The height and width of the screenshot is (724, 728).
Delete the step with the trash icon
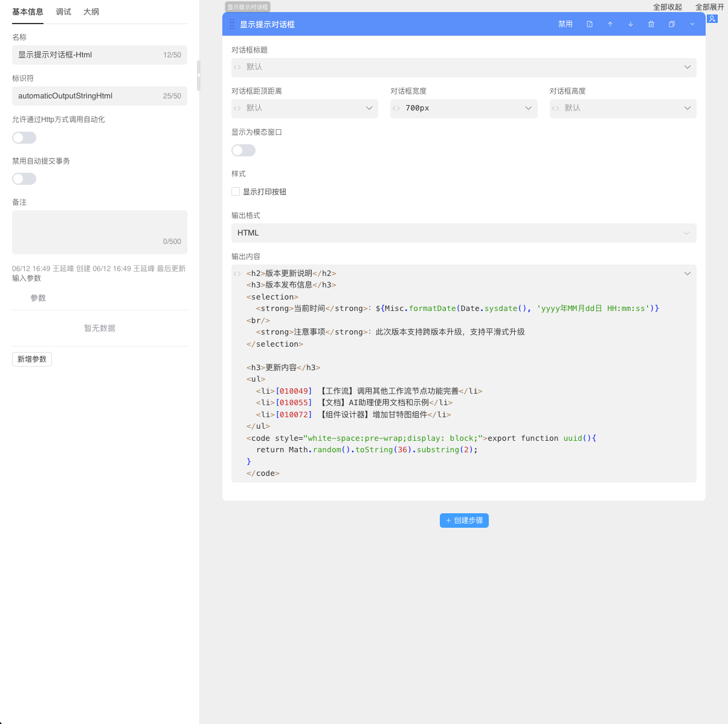click(x=651, y=24)
